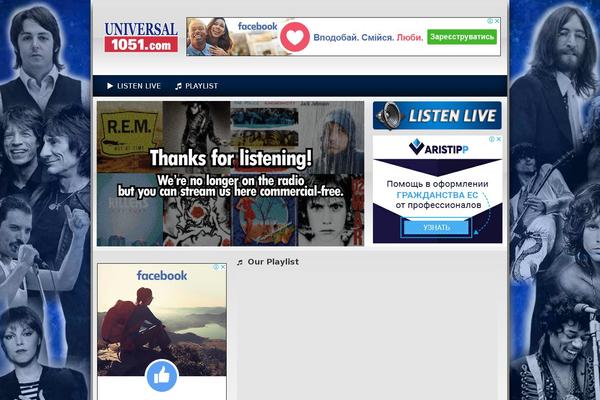Click the Thanks for listening banner
Viewport: 600px width, 400px height.
(x=230, y=173)
